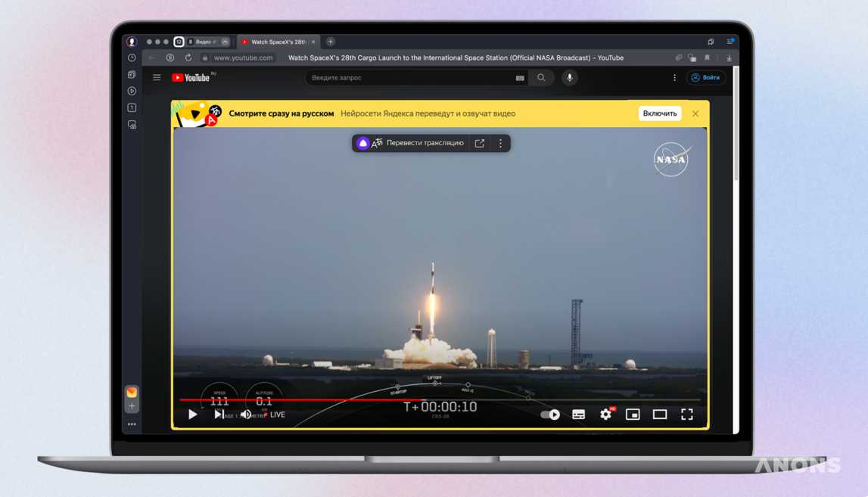This screenshot has width=868, height=497.
Task: Seek on the red video progress bar
Action: coord(440,399)
